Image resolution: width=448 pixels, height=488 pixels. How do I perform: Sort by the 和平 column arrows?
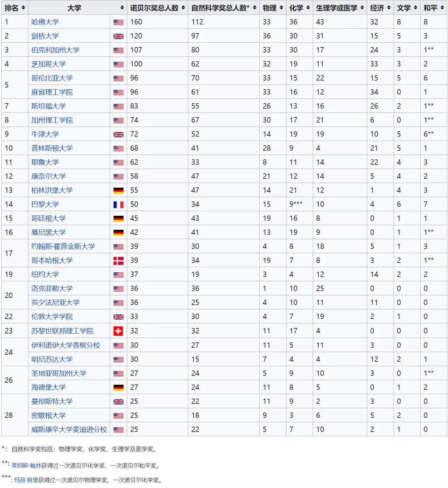(442, 8)
